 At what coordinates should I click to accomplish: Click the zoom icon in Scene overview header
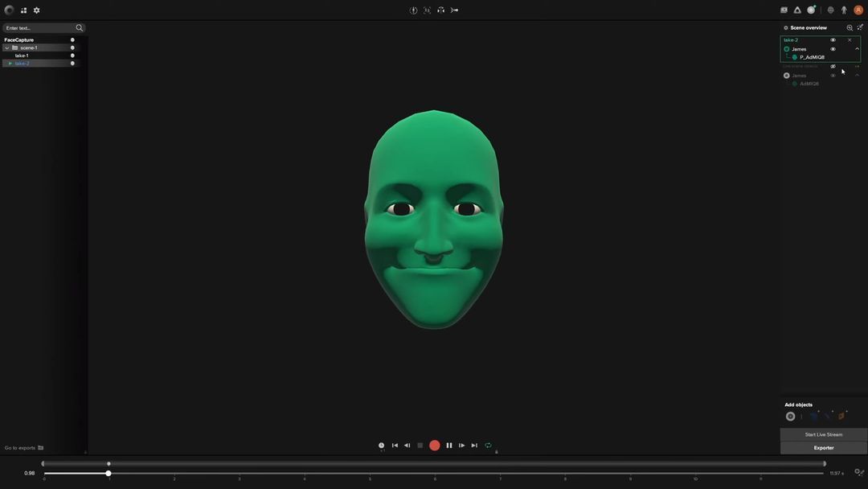850,27
